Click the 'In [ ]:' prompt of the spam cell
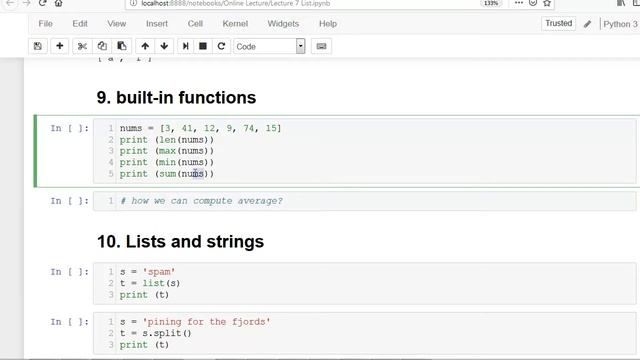Image resolution: width=640 pixels, height=360 pixels. tap(69, 272)
